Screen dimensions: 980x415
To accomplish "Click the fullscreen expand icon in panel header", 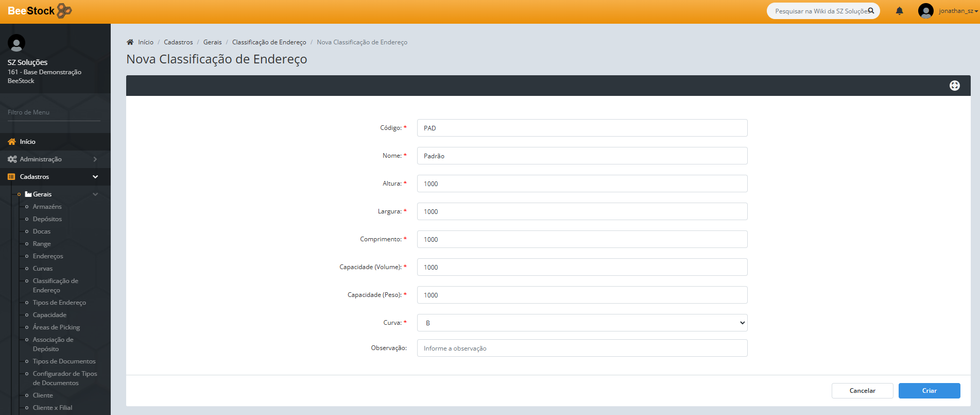I will pyautogui.click(x=954, y=86).
